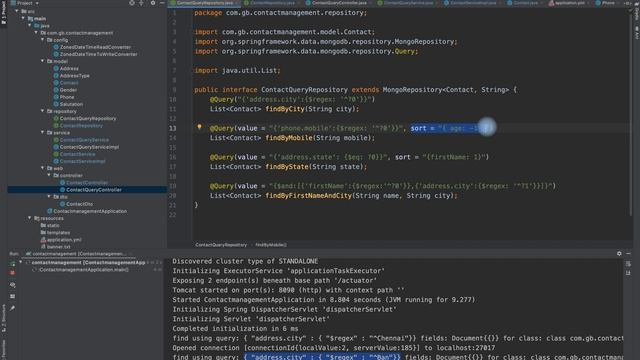640x360 pixels.
Task: Click ContactQueryRepository in editor breadcrumb
Action: [221, 245]
